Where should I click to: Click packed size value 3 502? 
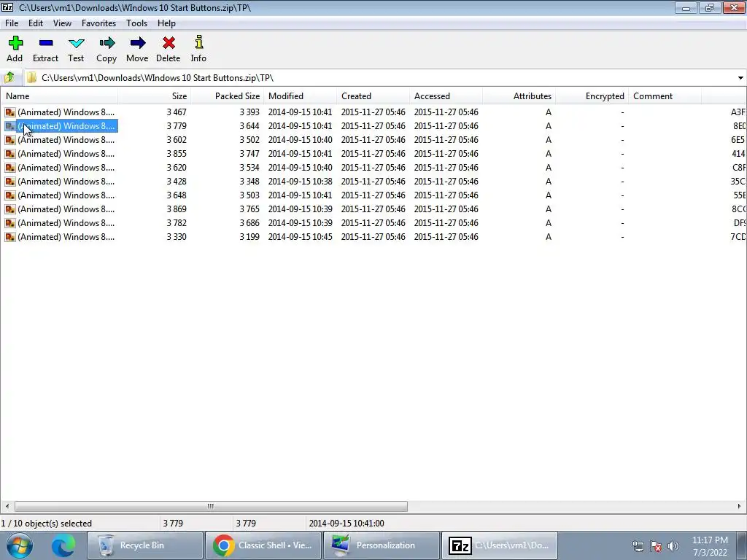pos(249,140)
